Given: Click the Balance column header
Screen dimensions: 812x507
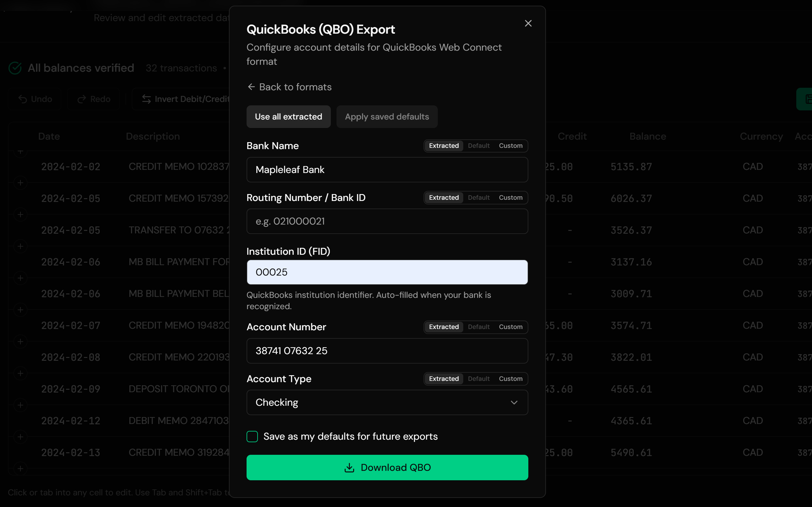Looking at the screenshot, I should pos(648,136).
